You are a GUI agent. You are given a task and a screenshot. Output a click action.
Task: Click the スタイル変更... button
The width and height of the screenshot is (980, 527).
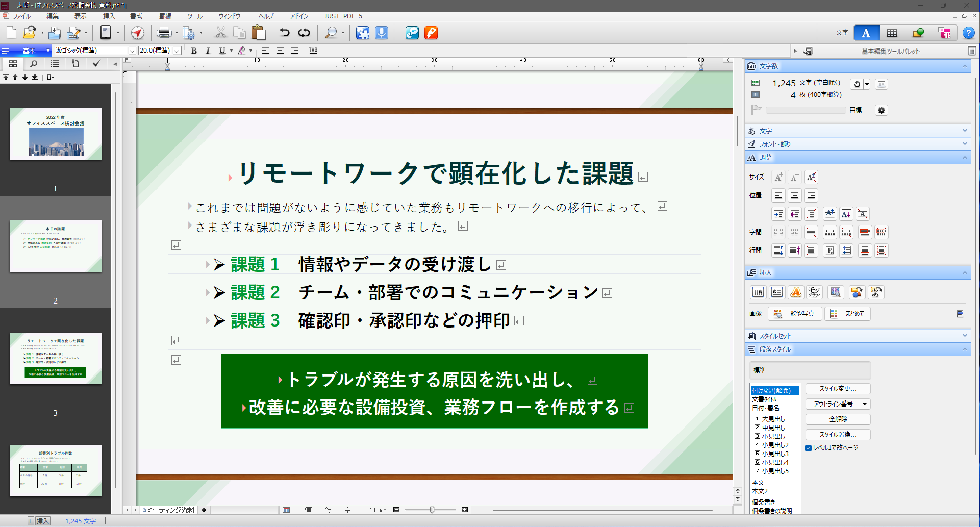838,389
